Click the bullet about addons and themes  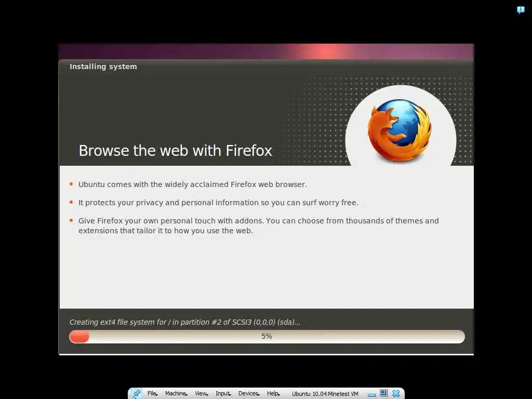click(x=259, y=225)
